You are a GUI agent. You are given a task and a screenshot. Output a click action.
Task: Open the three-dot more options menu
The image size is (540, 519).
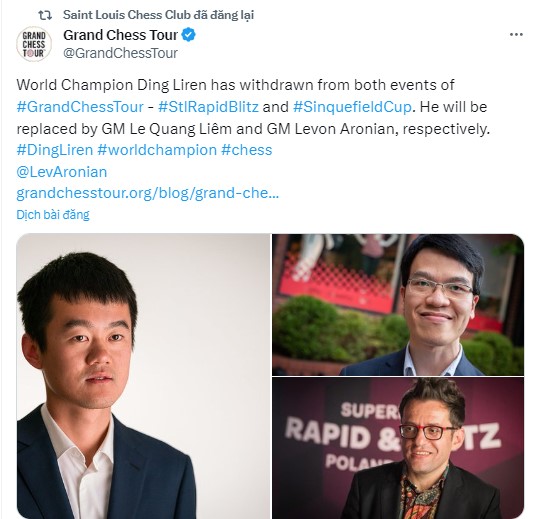tap(516, 34)
